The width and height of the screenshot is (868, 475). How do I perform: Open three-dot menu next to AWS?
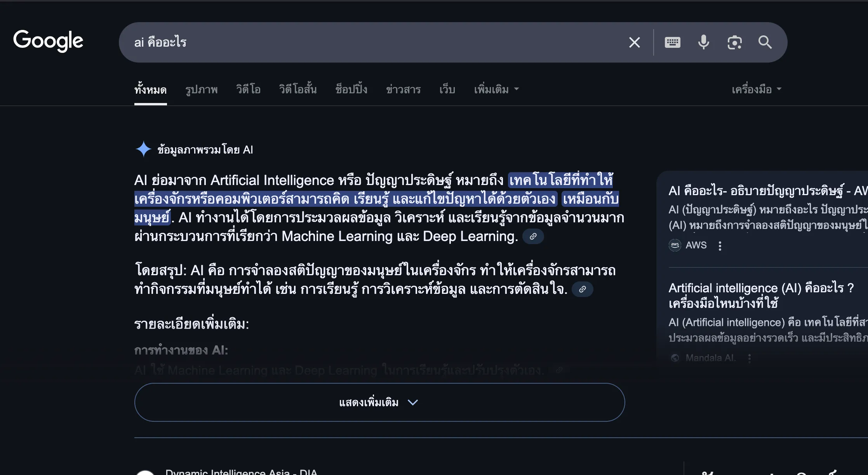[720, 246]
